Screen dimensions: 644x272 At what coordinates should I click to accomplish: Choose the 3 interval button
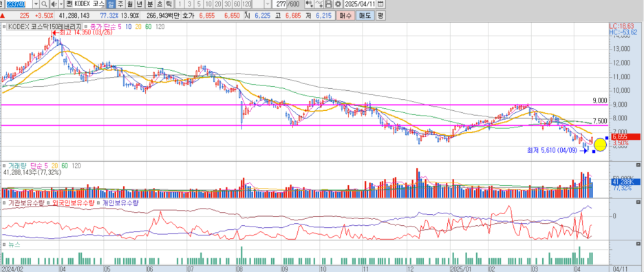(x=189, y=5)
